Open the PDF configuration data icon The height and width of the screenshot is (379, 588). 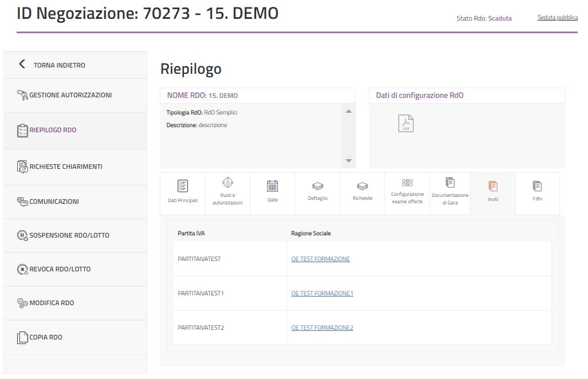pyautogui.click(x=406, y=123)
